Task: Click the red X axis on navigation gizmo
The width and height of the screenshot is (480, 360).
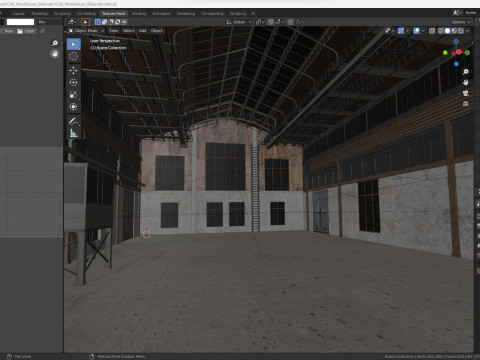Action: coord(459,52)
